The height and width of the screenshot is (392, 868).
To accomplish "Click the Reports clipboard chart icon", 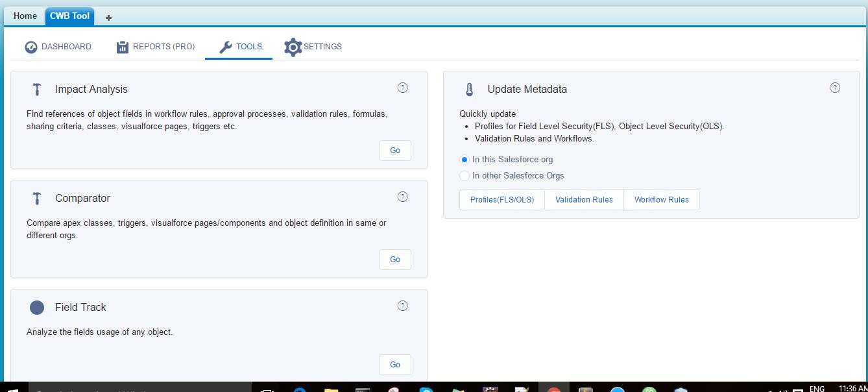I will (x=123, y=47).
